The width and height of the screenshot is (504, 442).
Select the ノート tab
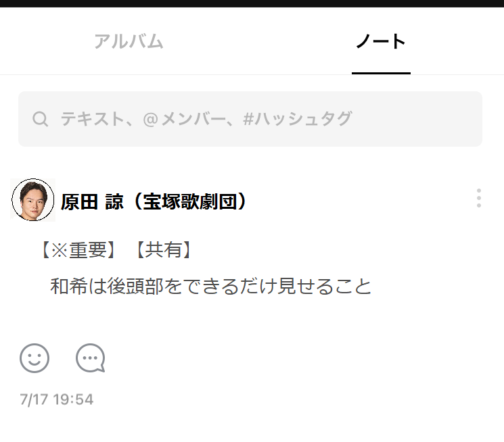pos(381,41)
